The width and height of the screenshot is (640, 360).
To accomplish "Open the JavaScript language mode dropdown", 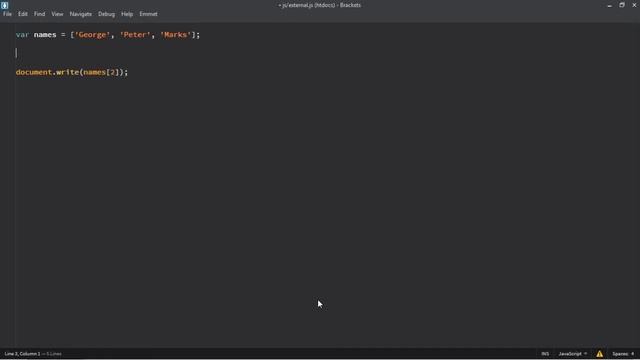I will [572, 353].
